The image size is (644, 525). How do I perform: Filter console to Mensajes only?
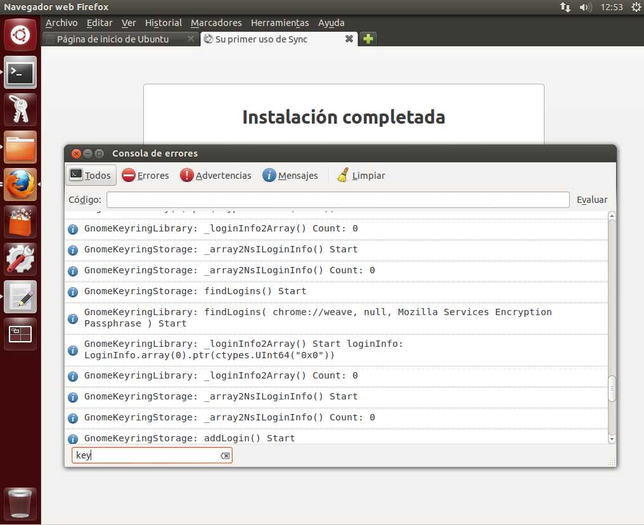tap(290, 175)
